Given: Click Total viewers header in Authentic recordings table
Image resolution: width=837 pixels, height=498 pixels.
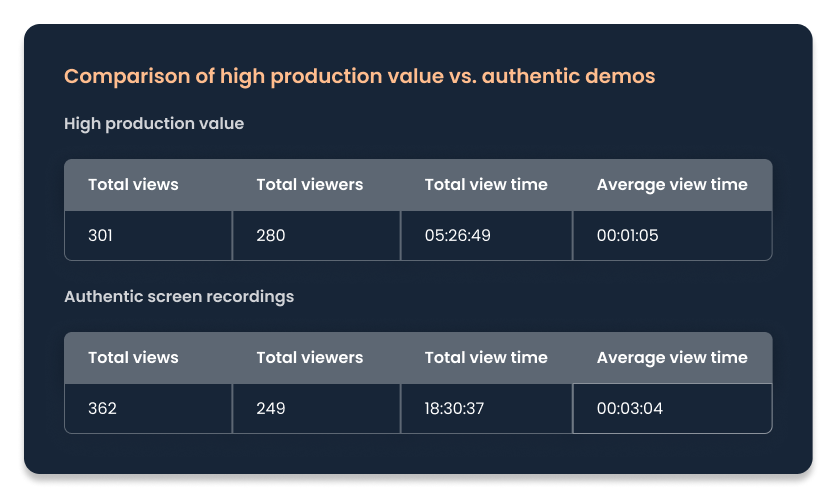Looking at the screenshot, I should 309,358.
